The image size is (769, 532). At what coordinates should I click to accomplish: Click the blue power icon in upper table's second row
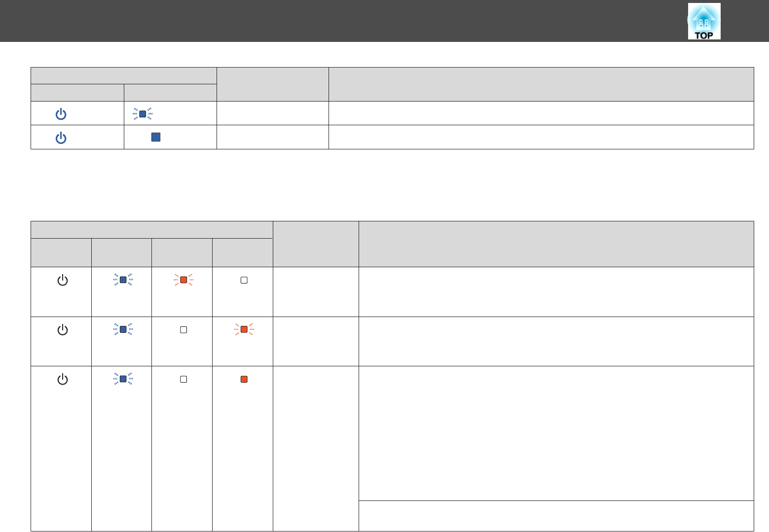[x=61, y=138]
